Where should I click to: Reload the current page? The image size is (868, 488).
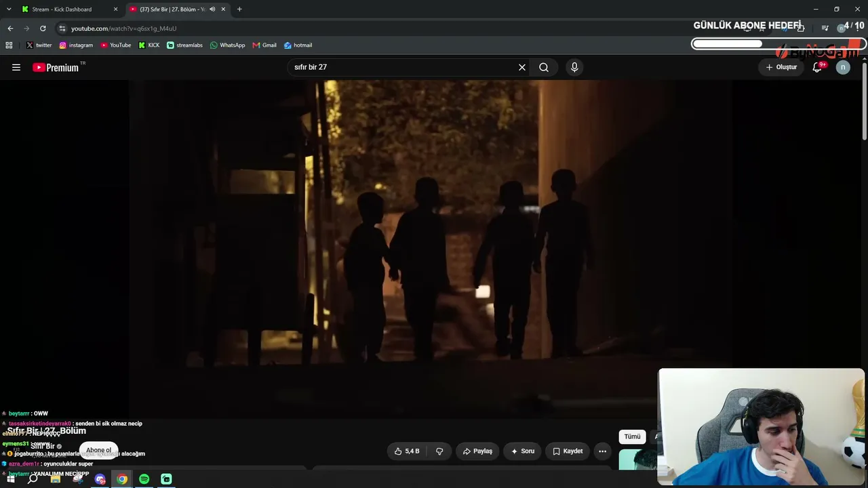click(43, 28)
